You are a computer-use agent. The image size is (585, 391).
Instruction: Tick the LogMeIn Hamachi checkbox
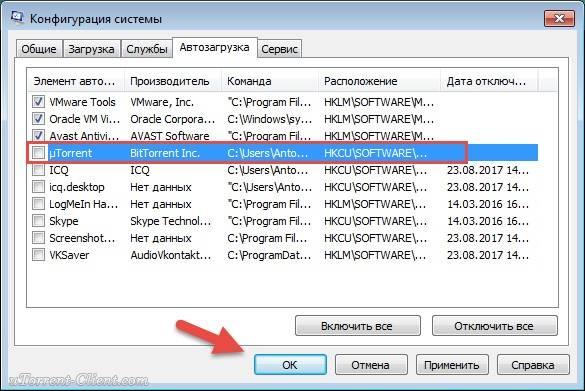tap(38, 204)
